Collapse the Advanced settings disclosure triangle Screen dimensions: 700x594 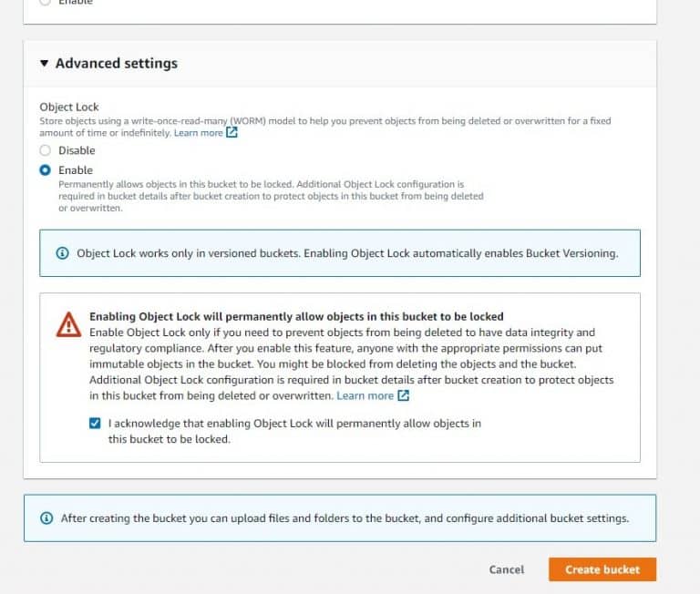(44, 64)
